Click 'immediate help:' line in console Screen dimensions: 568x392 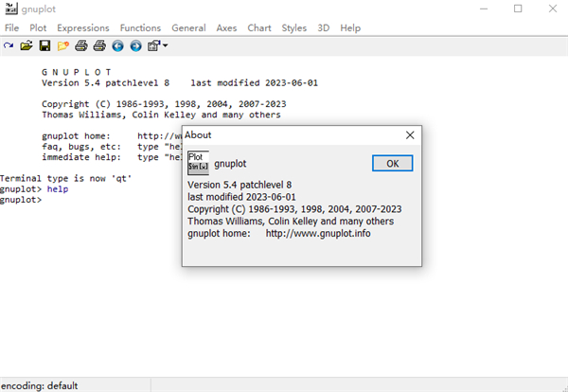click(112, 157)
